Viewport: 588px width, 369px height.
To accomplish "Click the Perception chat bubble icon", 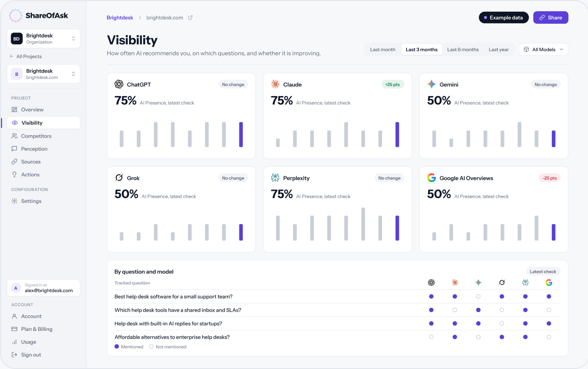I will pyautogui.click(x=15, y=149).
